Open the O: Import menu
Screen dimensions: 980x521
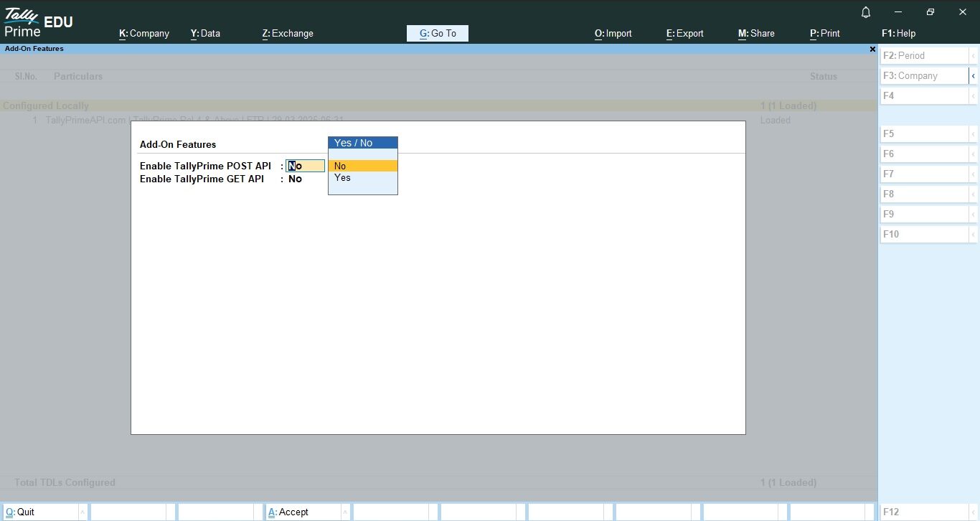click(613, 33)
